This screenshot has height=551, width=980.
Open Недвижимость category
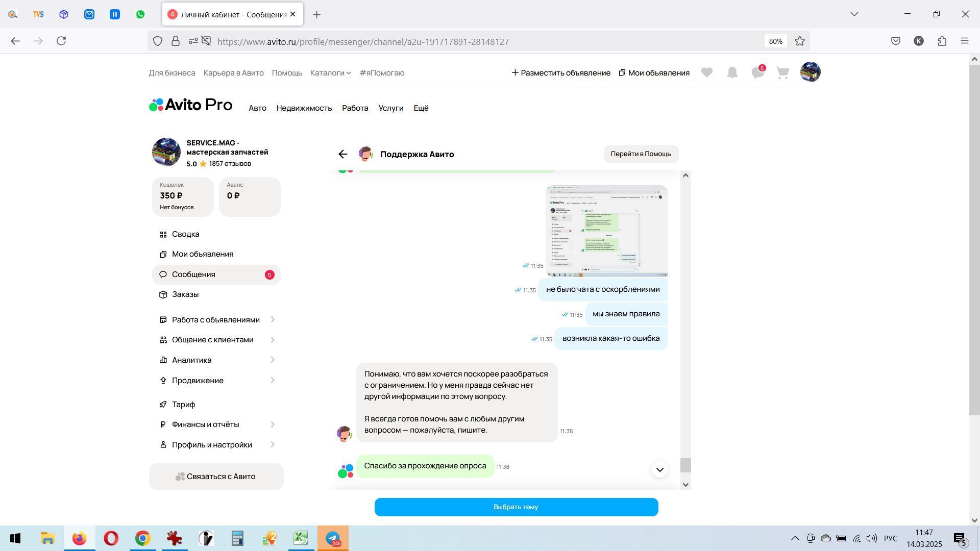[x=304, y=108]
